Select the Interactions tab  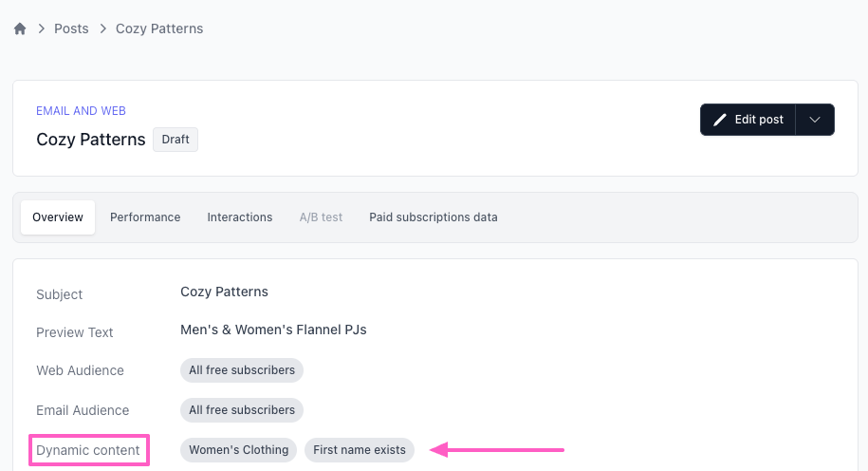(x=240, y=217)
